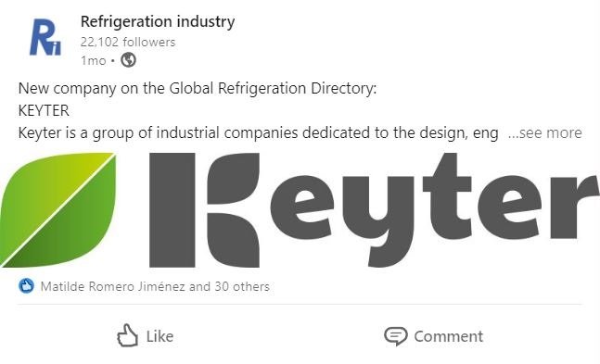
Task: Click the Like button label
Action: point(160,336)
